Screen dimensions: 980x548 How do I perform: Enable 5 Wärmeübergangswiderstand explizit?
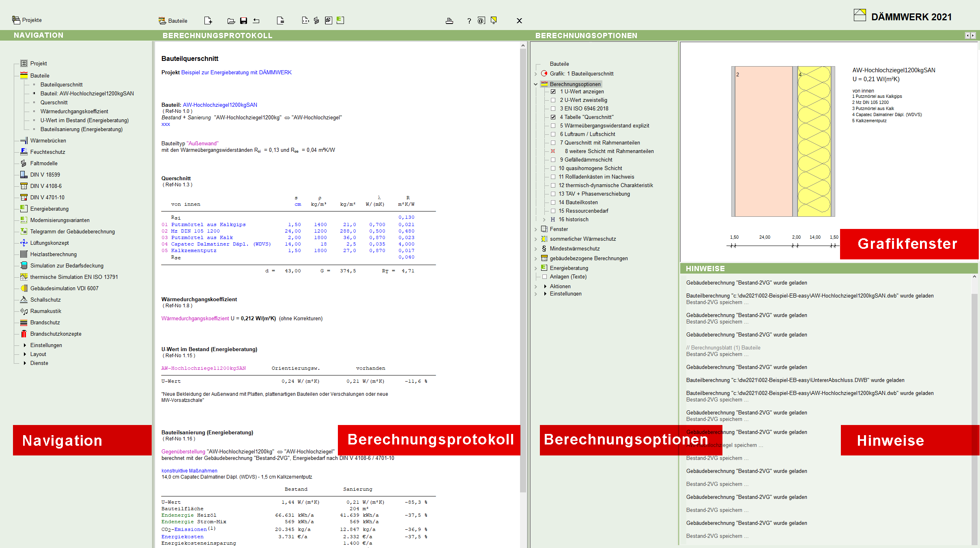point(553,126)
